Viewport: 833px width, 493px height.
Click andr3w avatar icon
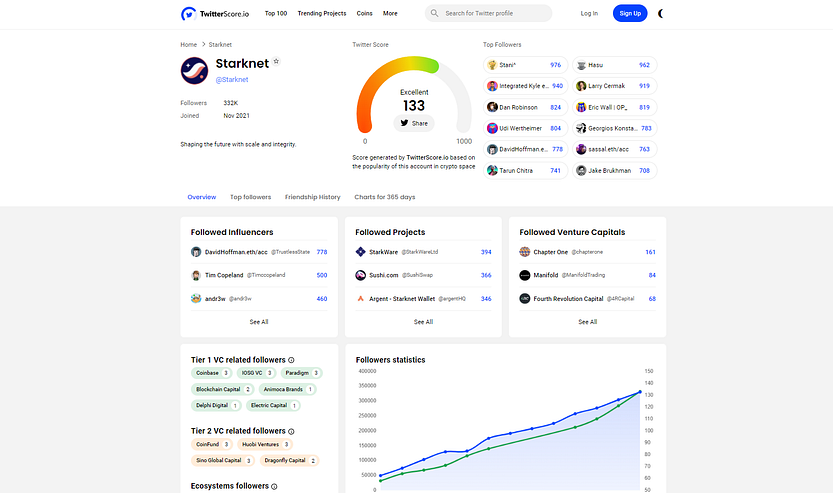tap(196, 299)
